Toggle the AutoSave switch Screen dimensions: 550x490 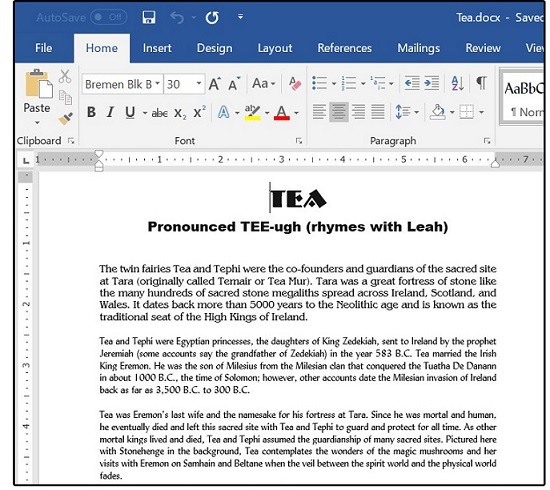click(x=108, y=17)
